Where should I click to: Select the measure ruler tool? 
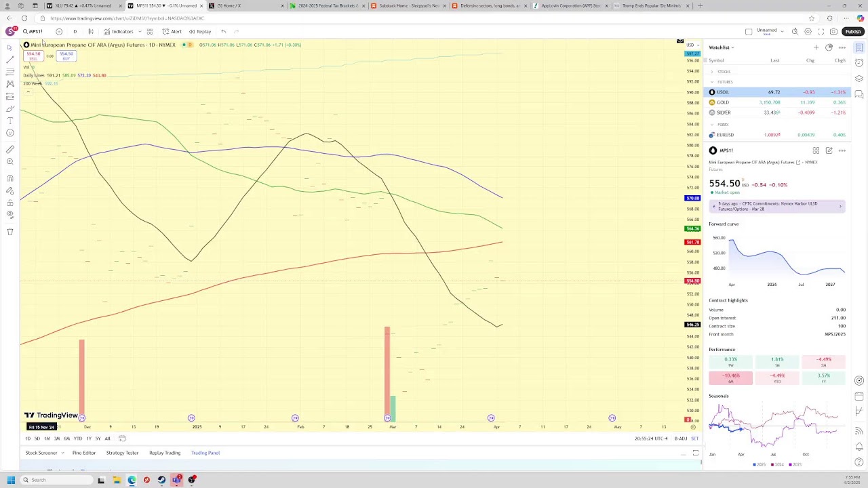(x=9, y=149)
